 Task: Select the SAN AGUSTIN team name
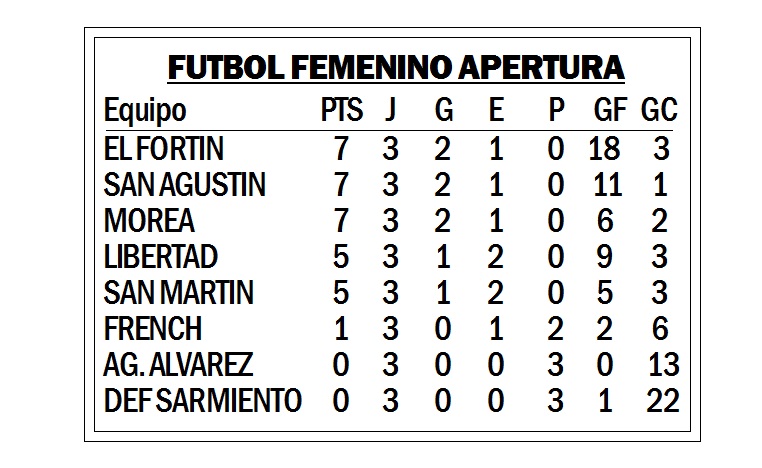coord(185,185)
